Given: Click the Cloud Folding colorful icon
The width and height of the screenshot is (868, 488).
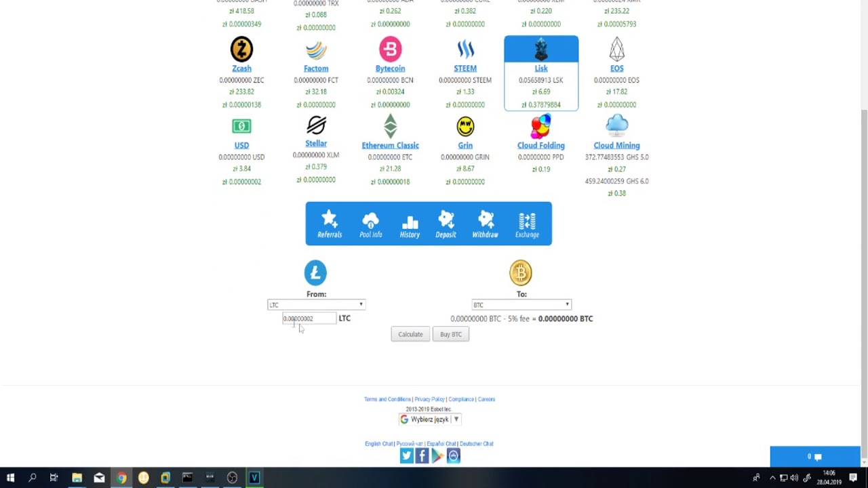Looking at the screenshot, I should (x=540, y=126).
